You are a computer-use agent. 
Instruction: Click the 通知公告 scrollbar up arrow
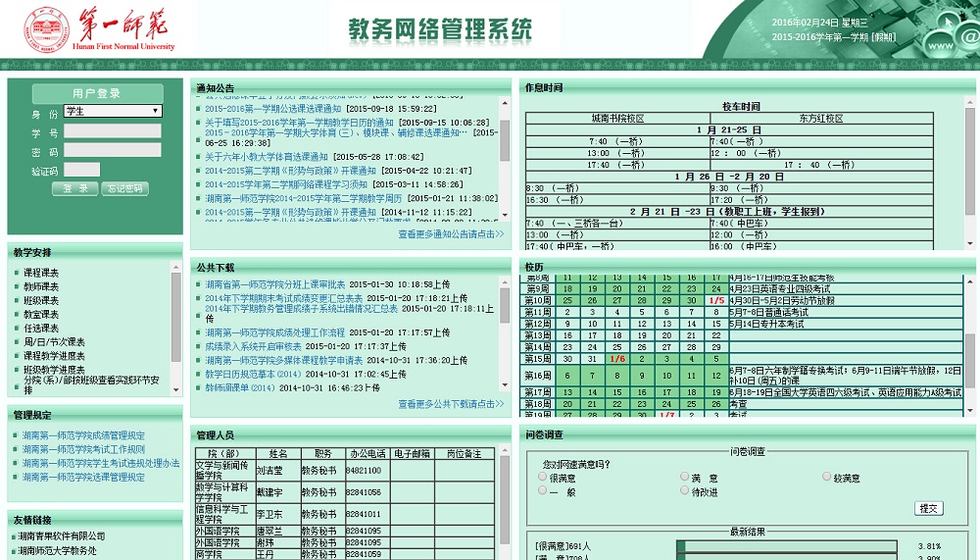click(505, 103)
